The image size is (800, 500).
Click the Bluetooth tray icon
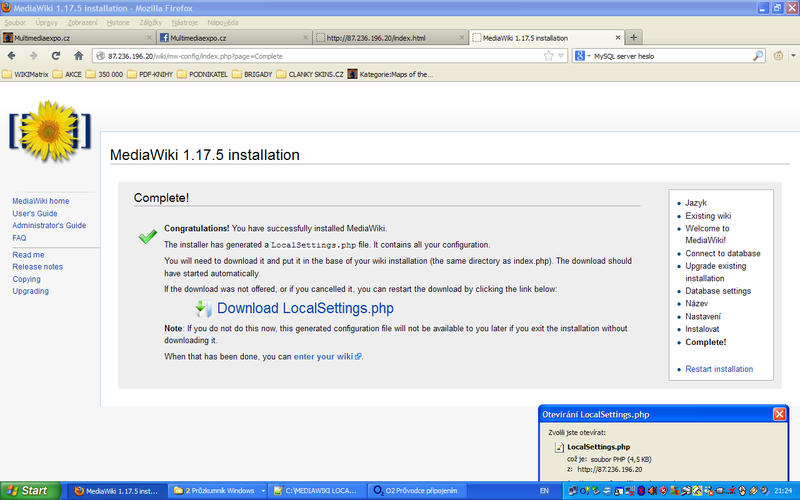click(641, 491)
